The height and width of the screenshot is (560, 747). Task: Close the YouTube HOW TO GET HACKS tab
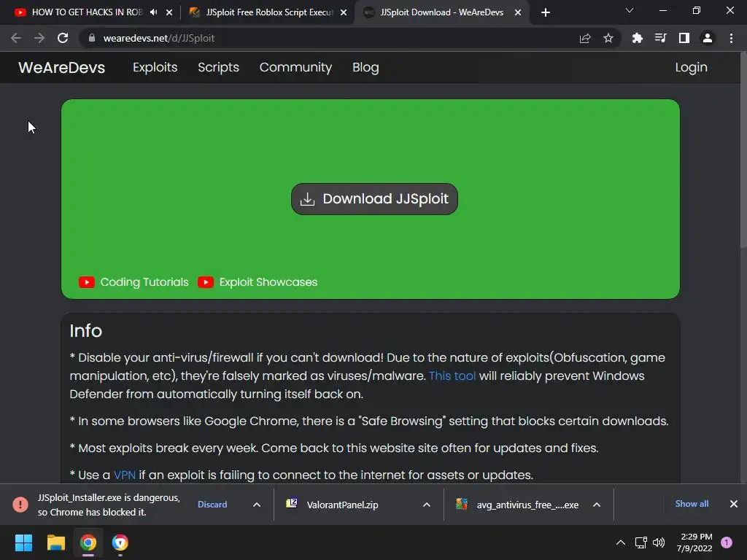pyautogui.click(x=169, y=12)
